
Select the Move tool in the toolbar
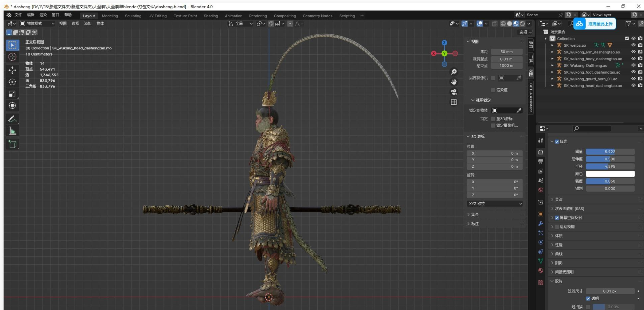click(x=12, y=70)
